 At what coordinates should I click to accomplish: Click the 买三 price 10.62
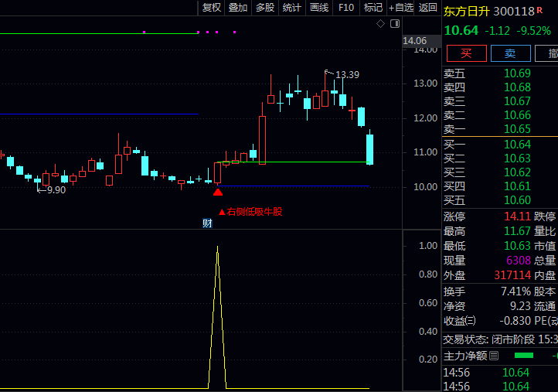click(517, 172)
